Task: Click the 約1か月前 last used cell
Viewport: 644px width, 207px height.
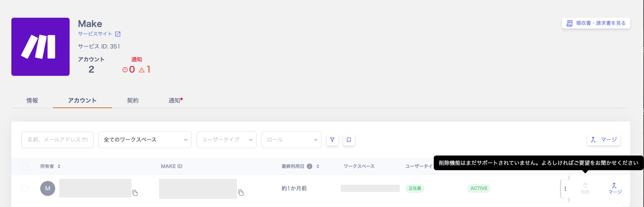Action: point(294,188)
